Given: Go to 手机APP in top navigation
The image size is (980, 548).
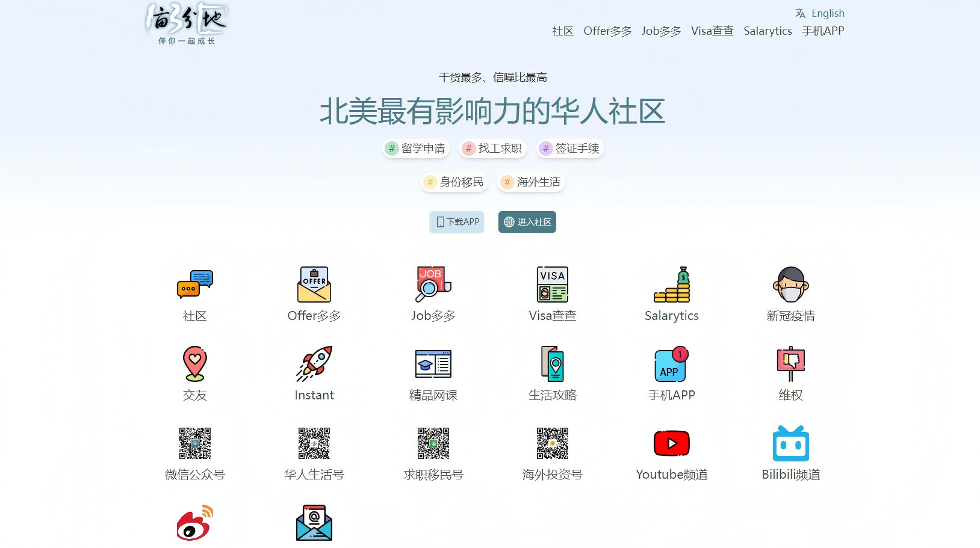Looking at the screenshot, I should [x=823, y=31].
